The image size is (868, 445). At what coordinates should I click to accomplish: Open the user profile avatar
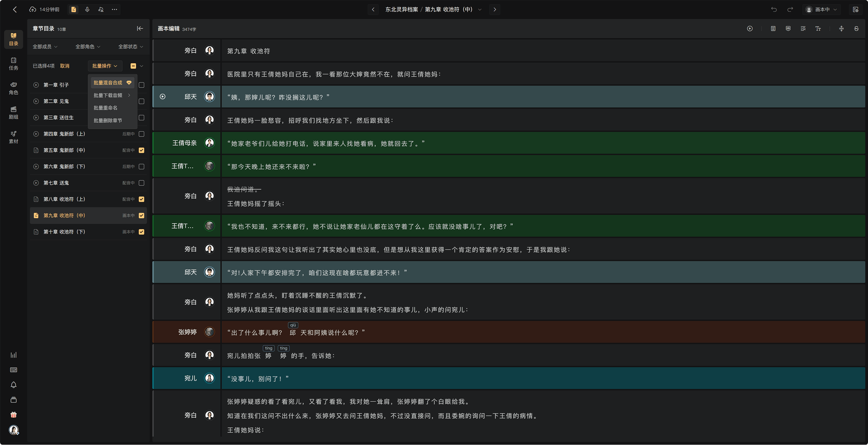tap(14, 430)
